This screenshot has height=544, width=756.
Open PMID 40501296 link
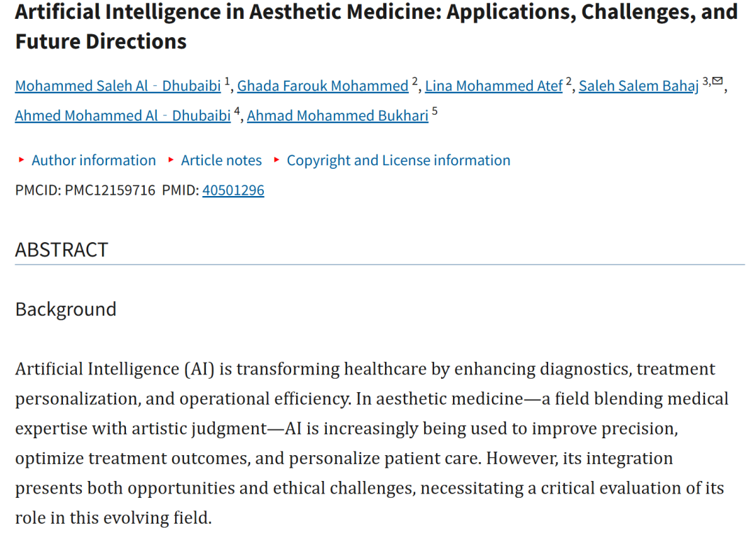[x=233, y=190]
